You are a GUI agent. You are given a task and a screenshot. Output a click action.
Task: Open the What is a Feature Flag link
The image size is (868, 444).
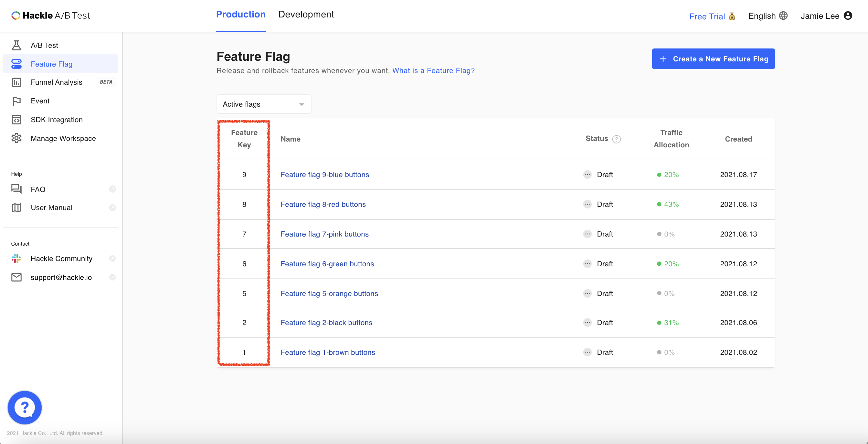pyautogui.click(x=433, y=71)
